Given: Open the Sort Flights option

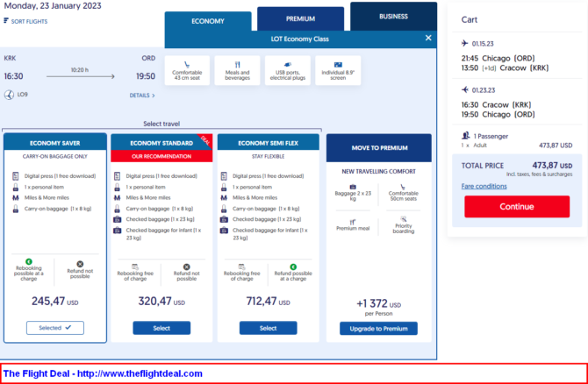Looking at the screenshot, I should pos(25,21).
